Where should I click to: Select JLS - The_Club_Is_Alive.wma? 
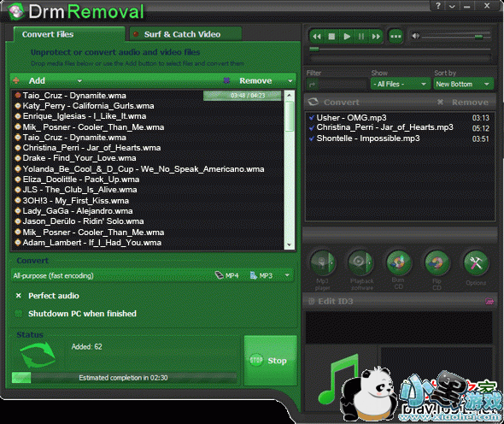click(x=79, y=190)
